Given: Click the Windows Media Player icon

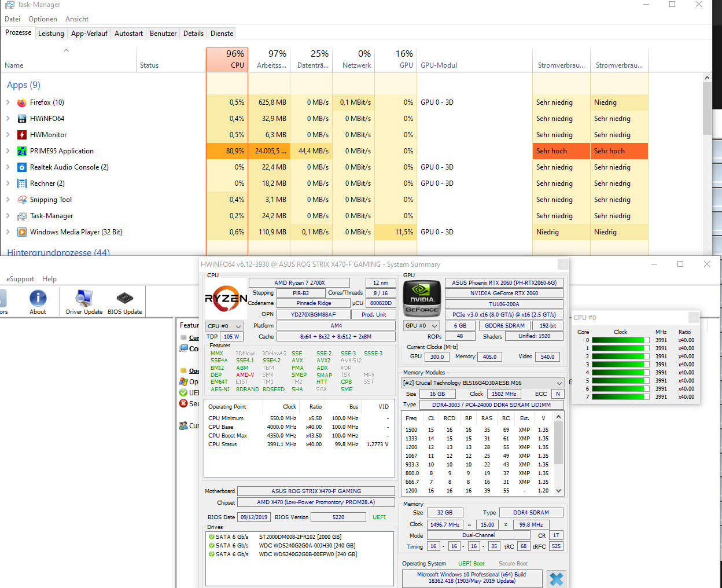Looking at the screenshot, I should 22,232.
